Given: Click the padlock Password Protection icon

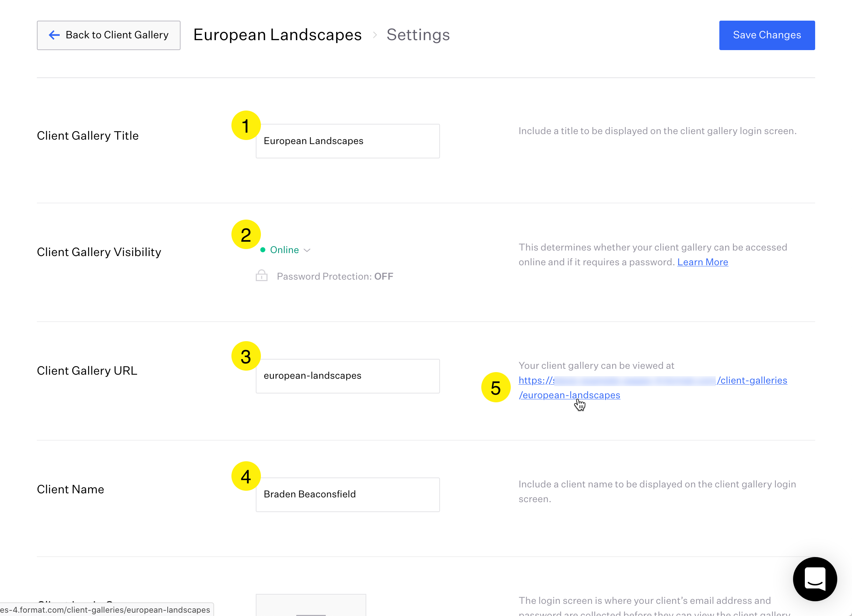Looking at the screenshot, I should point(262,276).
